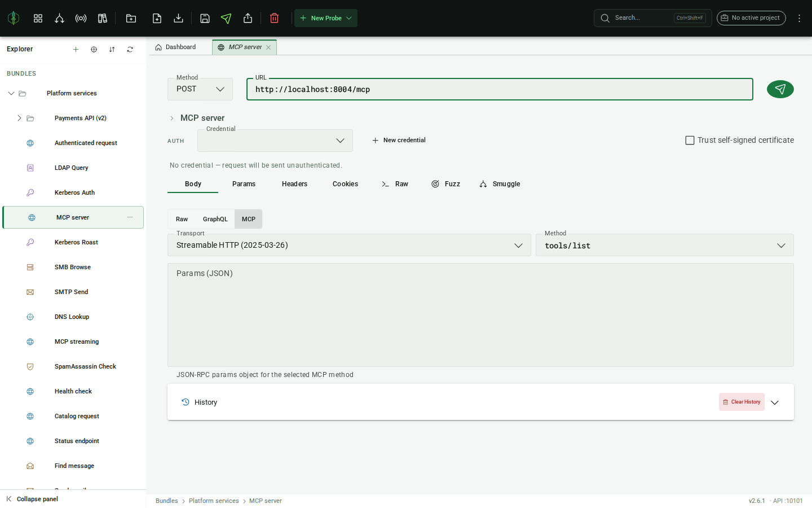Enable Trust self-signed certificate checkbox

tap(690, 140)
